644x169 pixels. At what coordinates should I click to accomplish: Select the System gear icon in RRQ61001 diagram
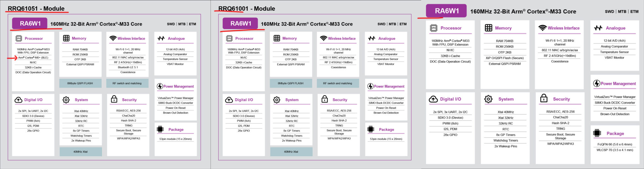pos(277,100)
